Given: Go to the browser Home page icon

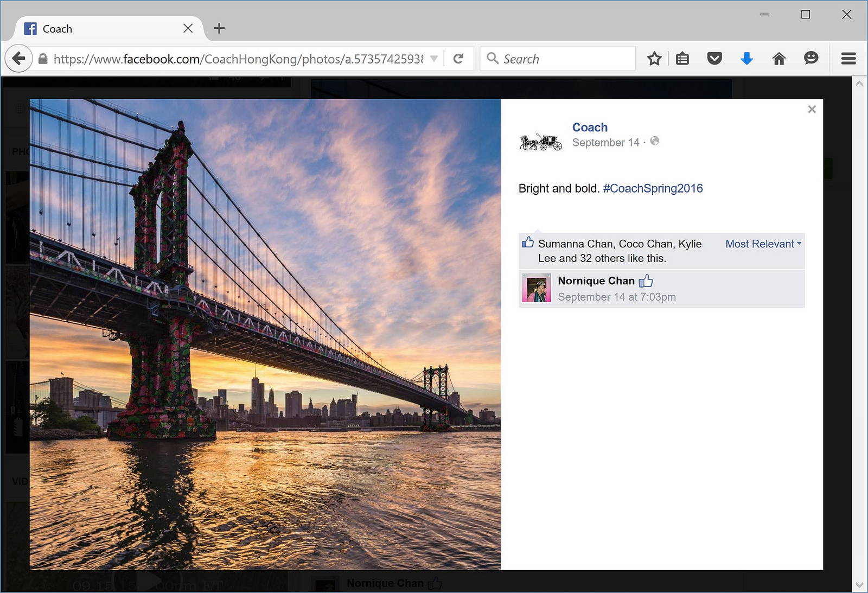Looking at the screenshot, I should [779, 59].
